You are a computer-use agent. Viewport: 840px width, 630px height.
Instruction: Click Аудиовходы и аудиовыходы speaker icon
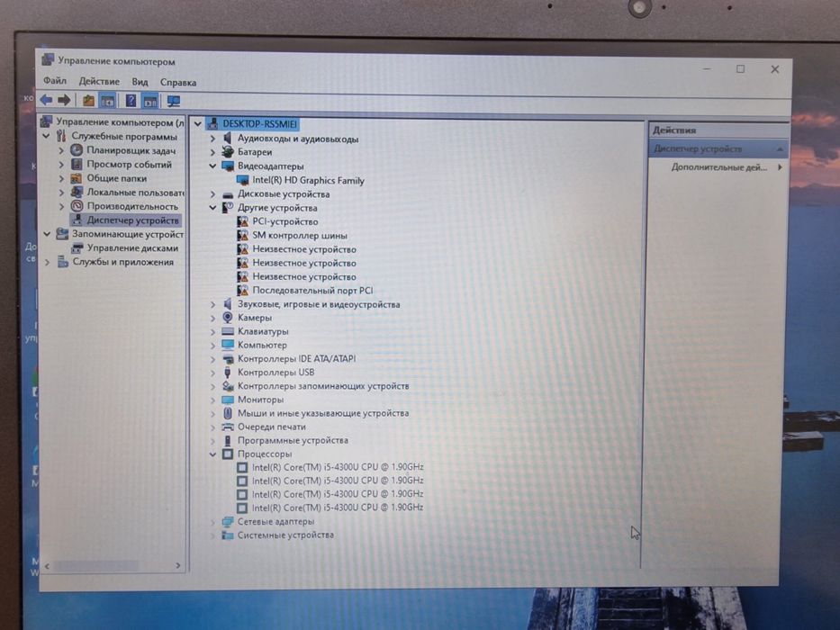228,139
